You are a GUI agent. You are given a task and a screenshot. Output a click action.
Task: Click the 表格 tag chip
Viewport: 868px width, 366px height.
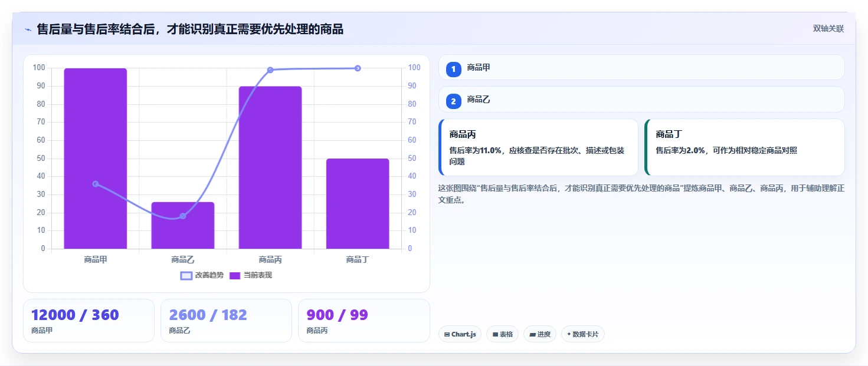click(503, 334)
